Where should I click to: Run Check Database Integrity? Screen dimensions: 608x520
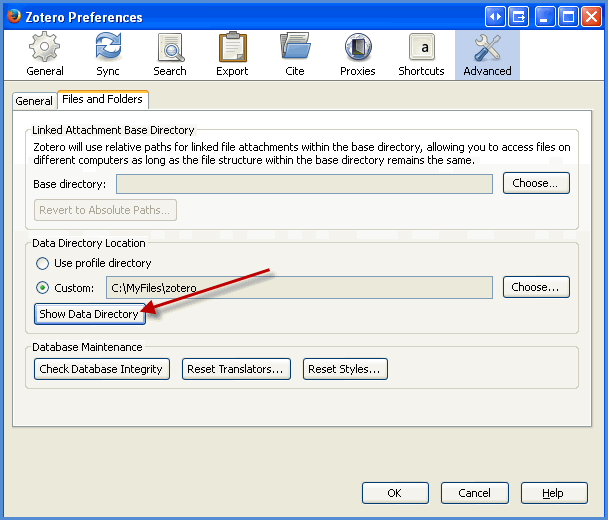point(102,369)
